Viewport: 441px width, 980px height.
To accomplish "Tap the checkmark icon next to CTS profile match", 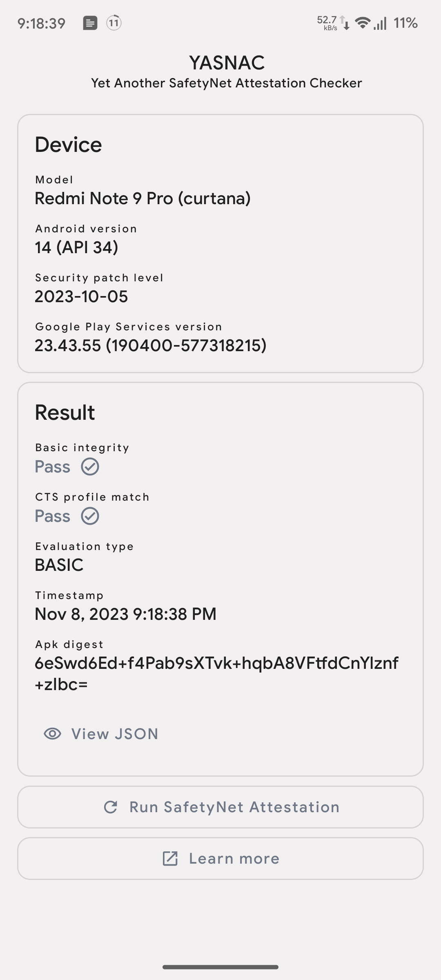I will click(91, 516).
